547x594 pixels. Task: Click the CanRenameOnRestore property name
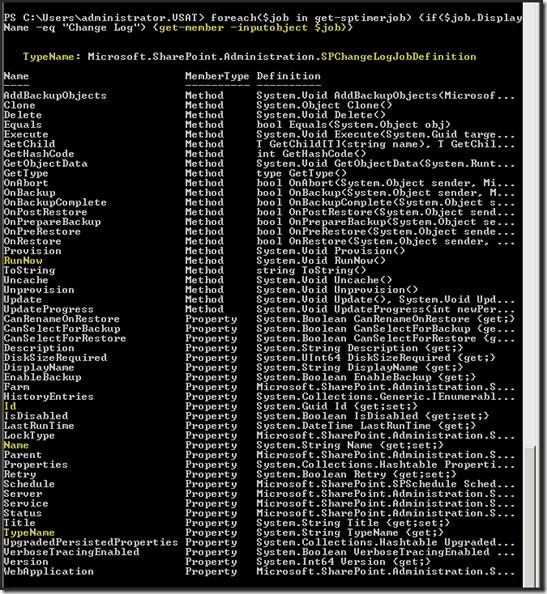point(61,319)
